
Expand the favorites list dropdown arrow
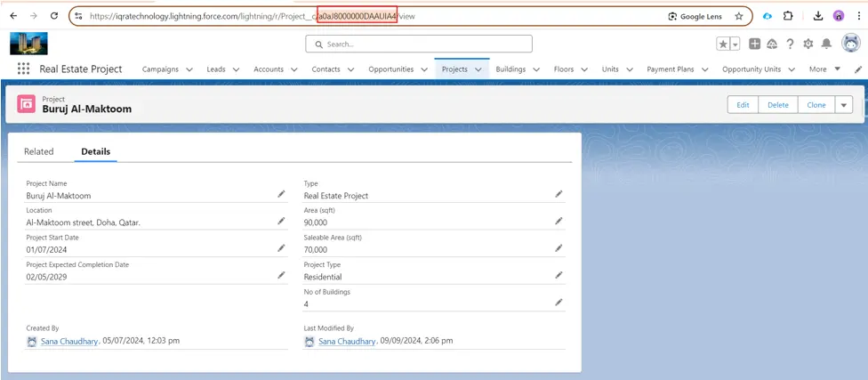[735, 44]
